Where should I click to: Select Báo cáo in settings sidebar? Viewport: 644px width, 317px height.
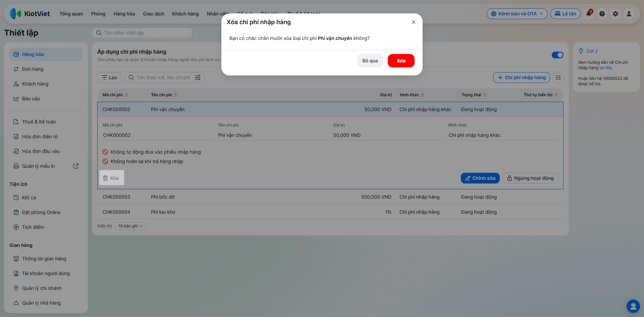pyautogui.click(x=46, y=99)
